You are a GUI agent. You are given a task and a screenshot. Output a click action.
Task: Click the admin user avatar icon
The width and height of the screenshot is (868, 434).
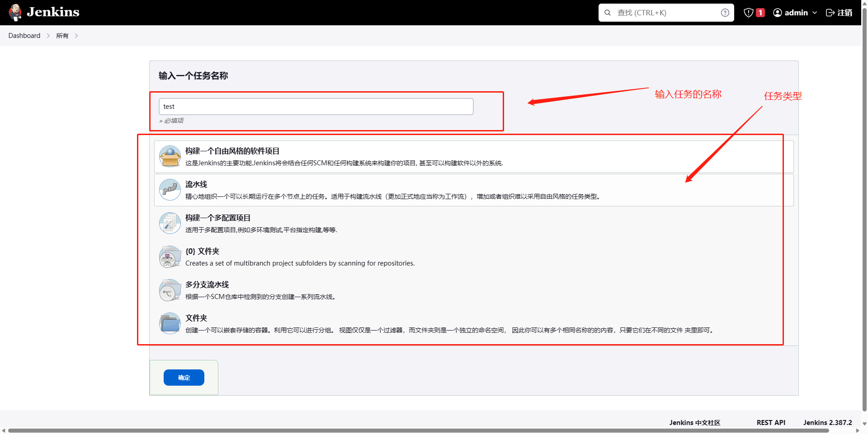[x=778, y=13]
